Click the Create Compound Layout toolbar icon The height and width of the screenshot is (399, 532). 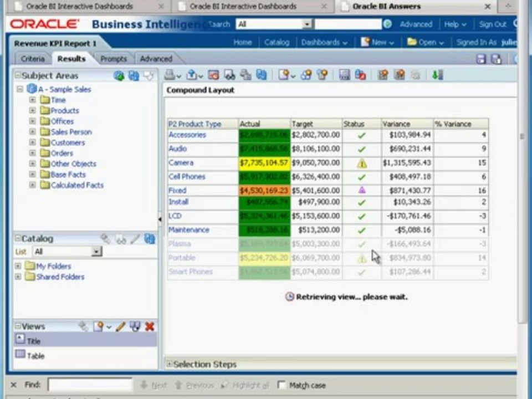[x=383, y=75]
